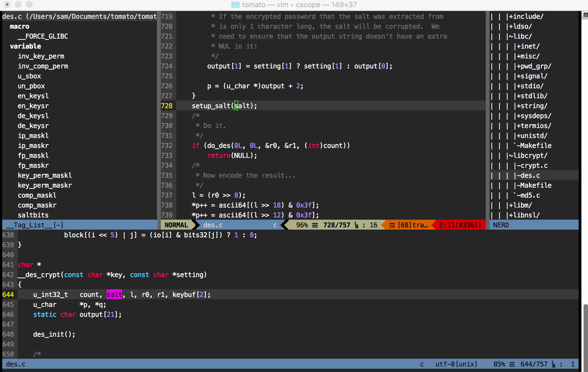Image resolution: width=588 pixels, height=372 pixels.
Task: Expand the include/ directory in NERDTree
Action: [x=526, y=17]
